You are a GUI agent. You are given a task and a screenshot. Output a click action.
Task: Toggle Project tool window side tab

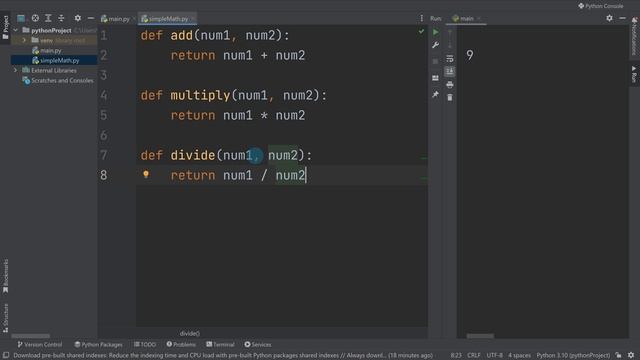click(5, 28)
